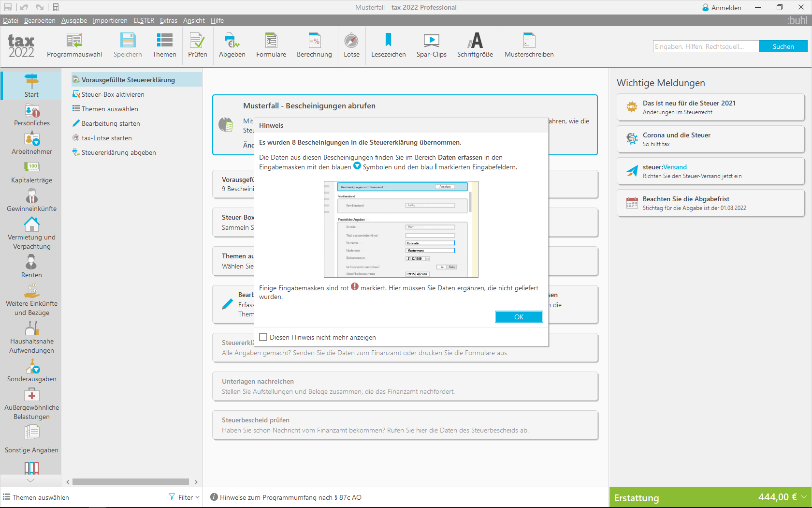Click Anmelden to sign in
This screenshot has width=812, height=508.
[722, 8]
